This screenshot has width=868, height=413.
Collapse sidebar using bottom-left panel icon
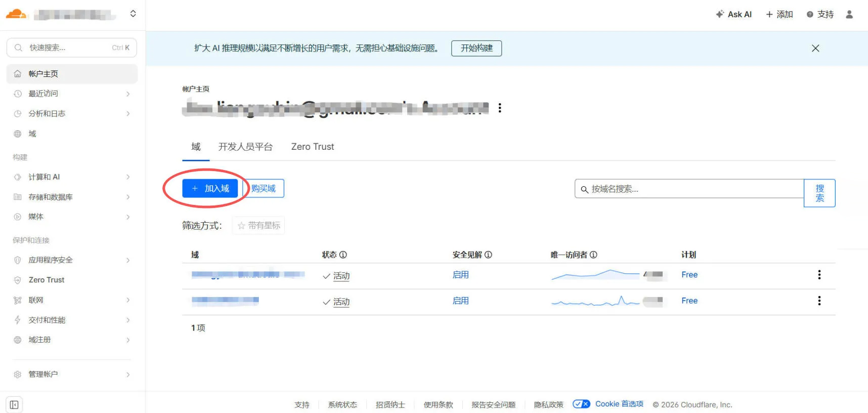[x=14, y=404]
